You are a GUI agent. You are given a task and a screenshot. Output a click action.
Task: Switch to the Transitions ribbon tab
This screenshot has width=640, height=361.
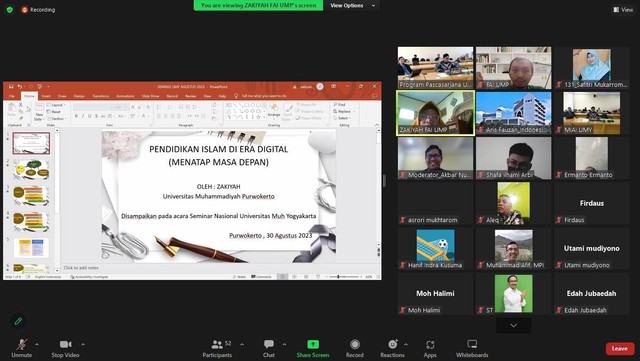click(x=100, y=96)
